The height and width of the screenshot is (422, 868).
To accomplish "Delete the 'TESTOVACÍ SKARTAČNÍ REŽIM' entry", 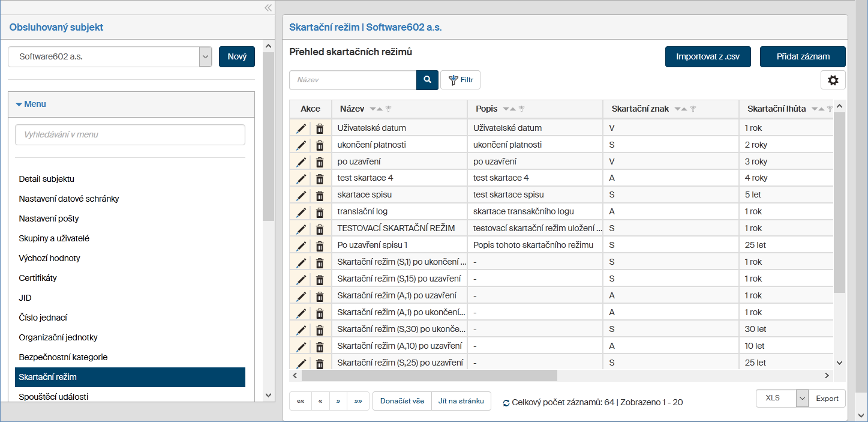I will point(320,229).
